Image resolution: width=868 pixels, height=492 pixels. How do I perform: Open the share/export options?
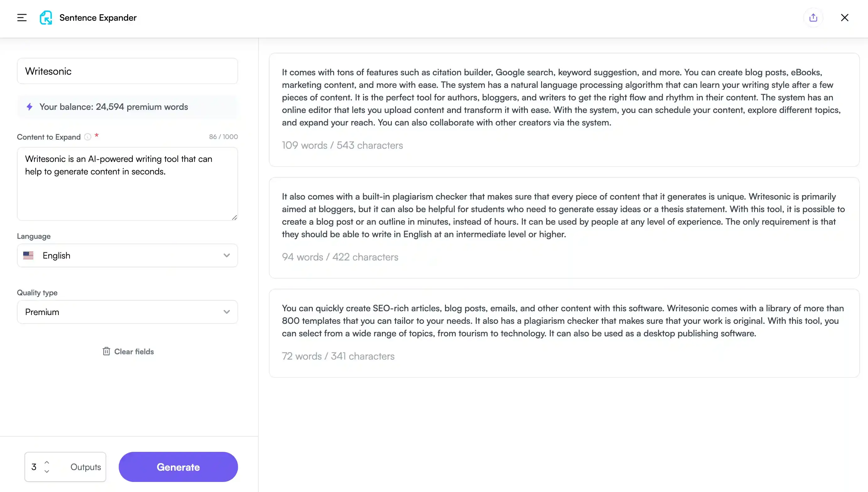[x=814, y=17]
